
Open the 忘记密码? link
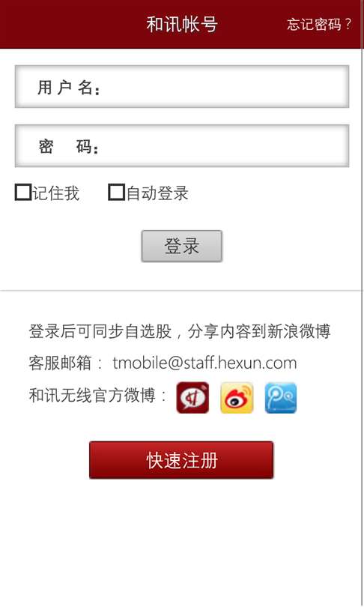[319, 25]
